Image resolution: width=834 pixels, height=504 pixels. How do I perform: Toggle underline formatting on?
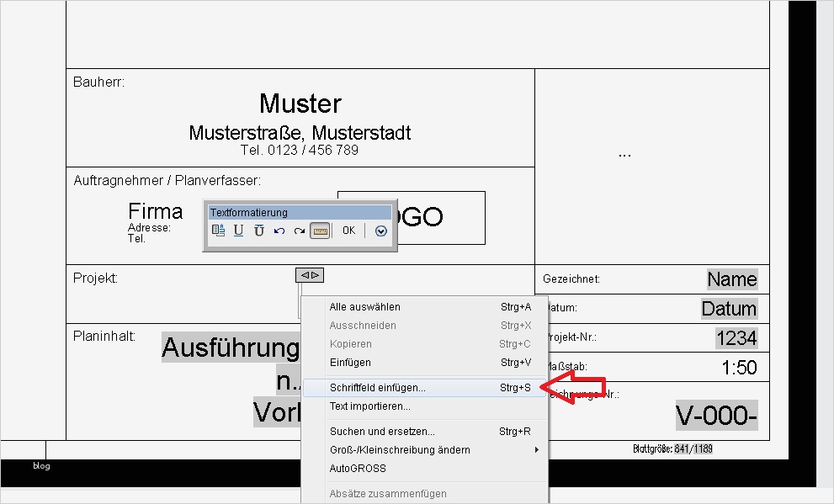(238, 230)
